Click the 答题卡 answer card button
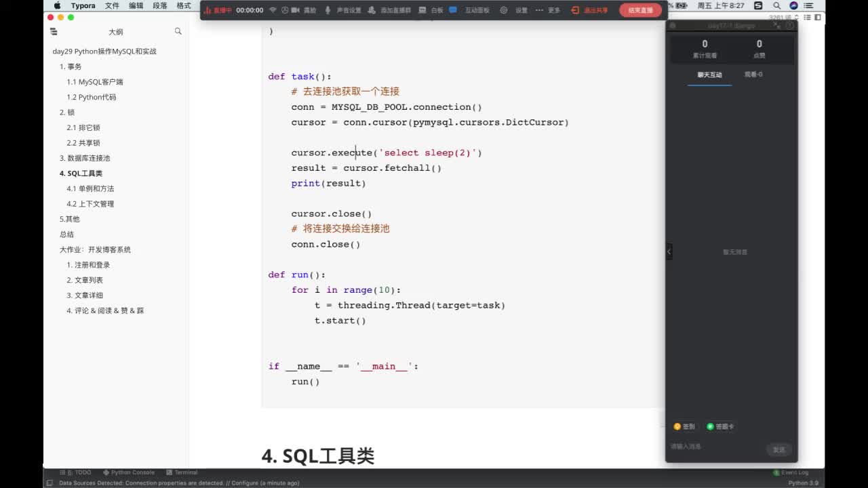This screenshot has height=488, width=868. [x=720, y=426]
